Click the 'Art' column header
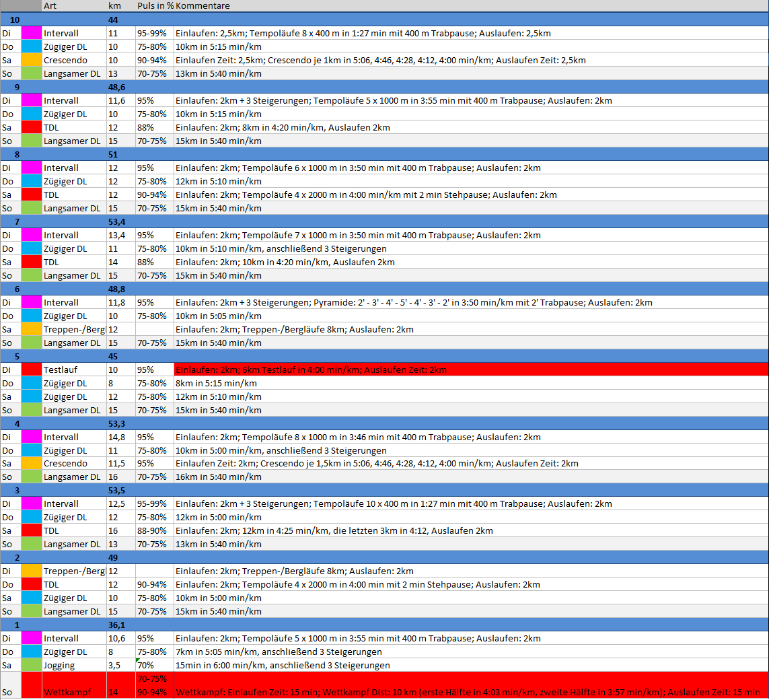The width and height of the screenshot is (769, 700). point(73,6)
